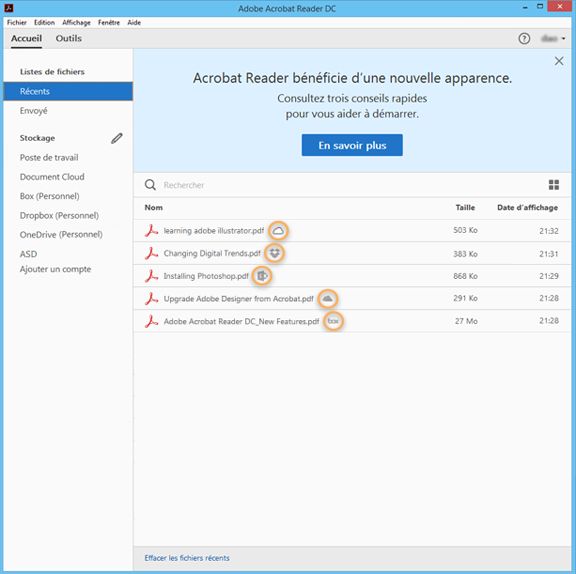Switch to the Accueil tab
This screenshot has width=576, height=574.
(26, 39)
